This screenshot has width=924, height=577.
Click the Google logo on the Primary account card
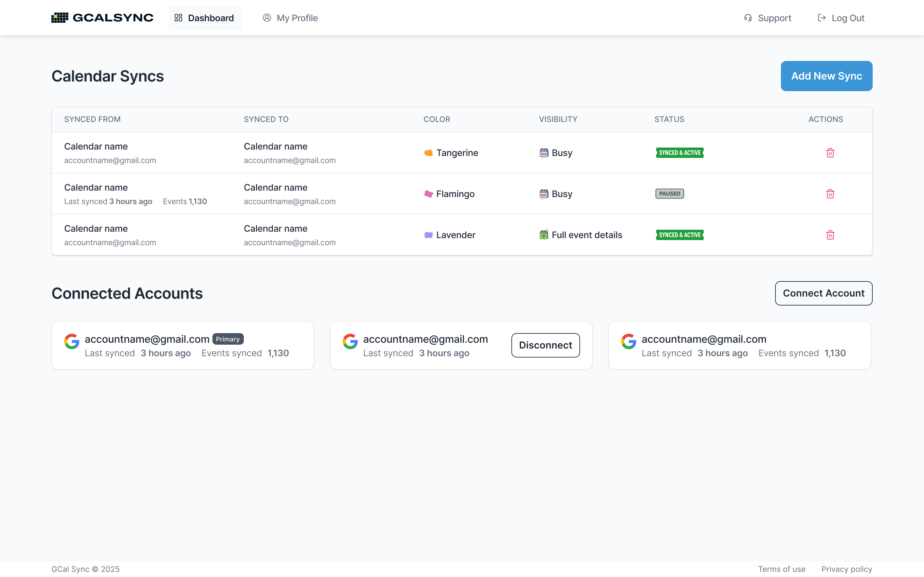point(72,341)
